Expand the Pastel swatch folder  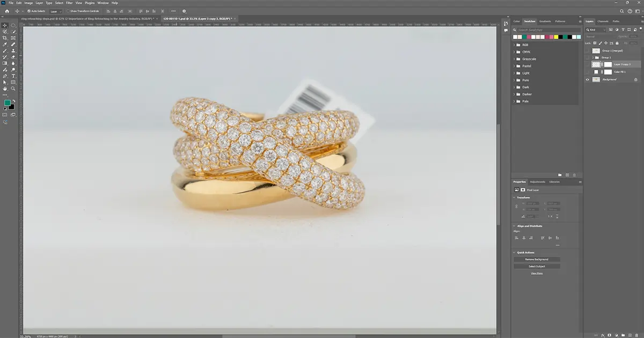coord(514,66)
